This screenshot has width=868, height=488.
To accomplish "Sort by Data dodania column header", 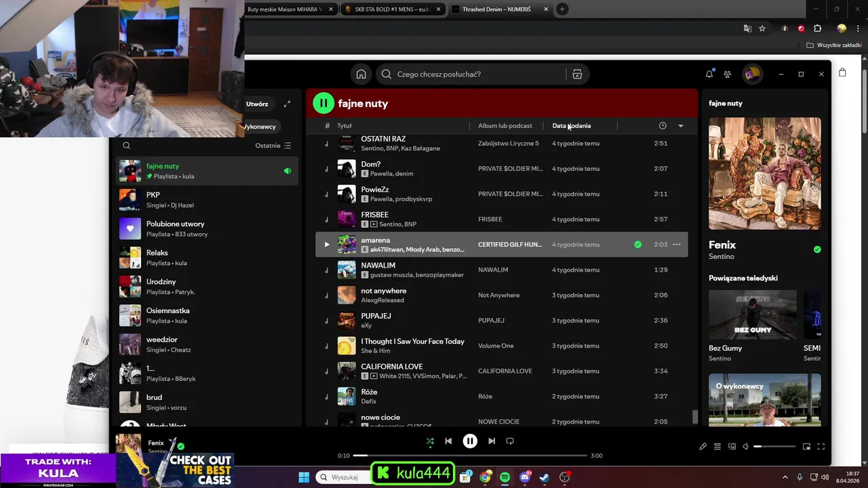I will (x=572, y=125).
